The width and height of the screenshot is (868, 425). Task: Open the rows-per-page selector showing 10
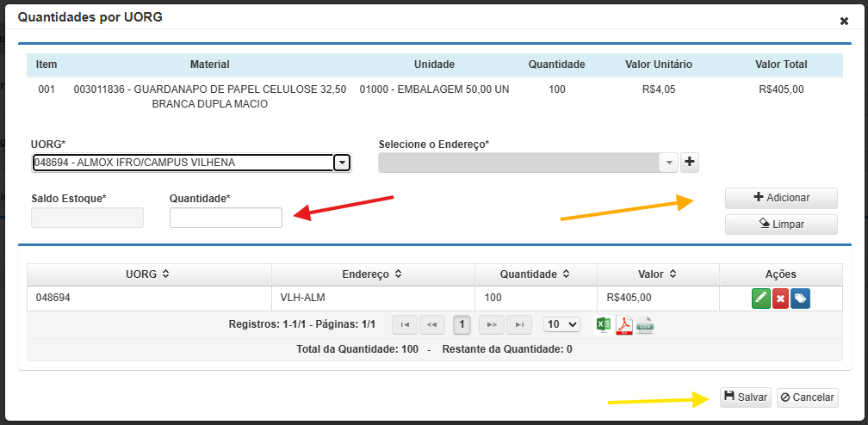coord(561,324)
